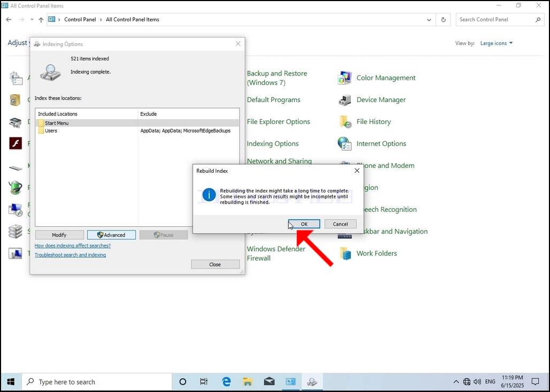Screen dimensions: 550x392
Task: Open 'How does indexing affect searches?' link
Action: [73, 245]
